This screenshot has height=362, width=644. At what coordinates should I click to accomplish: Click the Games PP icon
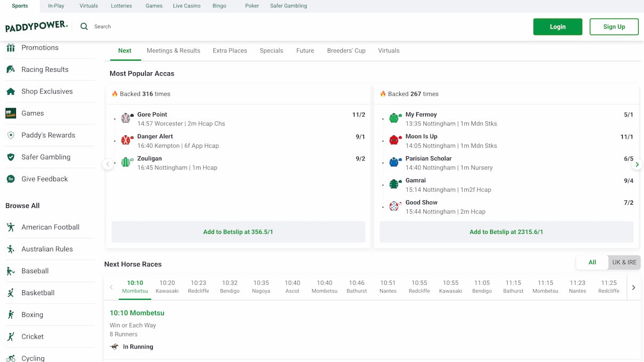pos(11,113)
